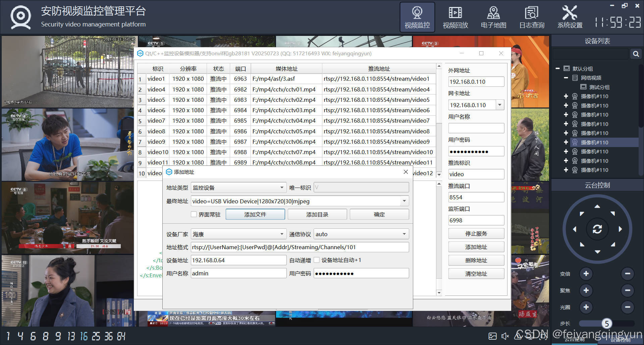The image size is (644, 345).
Task: Switch to the 云台控制 tab
Action: point(574,339)
